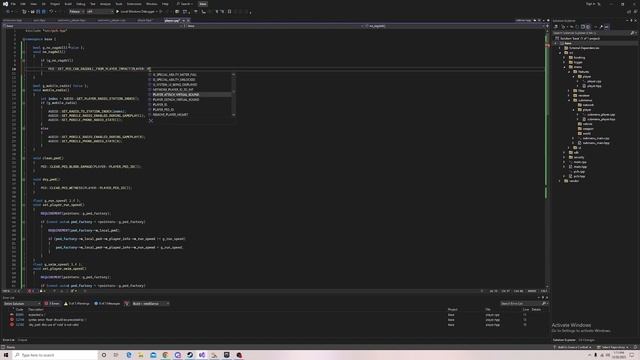Open Entire Solution scope dropdown

(22, 304)
